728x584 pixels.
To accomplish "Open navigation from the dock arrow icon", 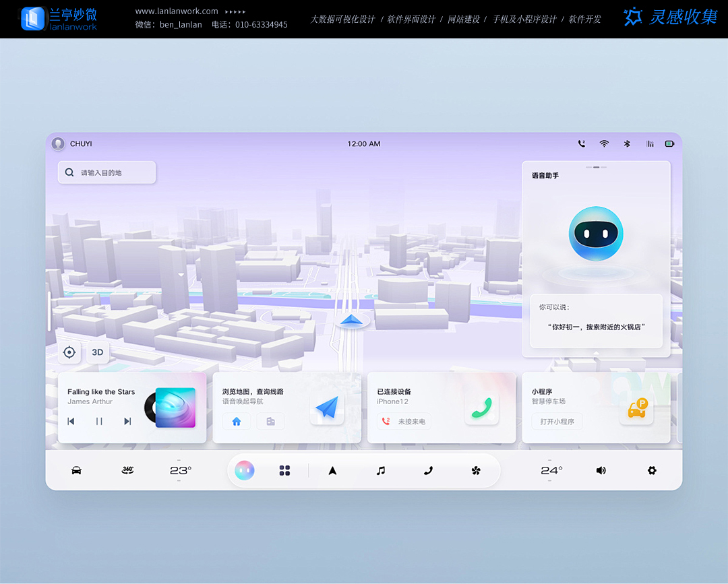I will point(332,471).
